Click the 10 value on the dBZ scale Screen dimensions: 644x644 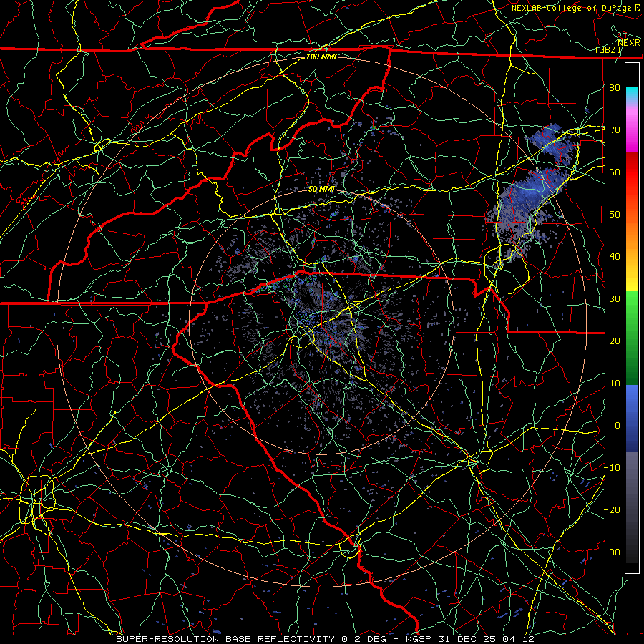(615, 384)
